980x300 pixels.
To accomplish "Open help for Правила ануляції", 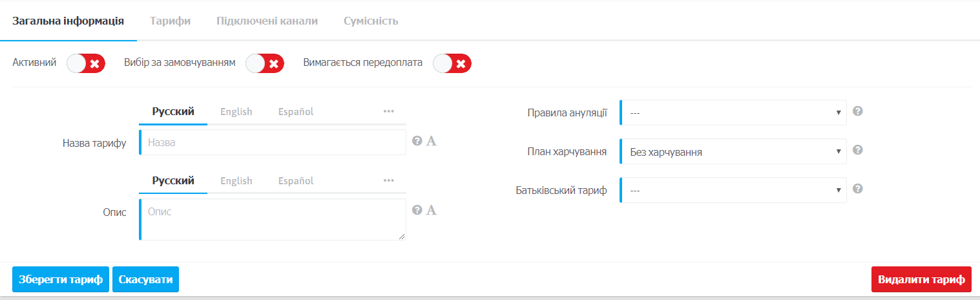I will point(858,111).
